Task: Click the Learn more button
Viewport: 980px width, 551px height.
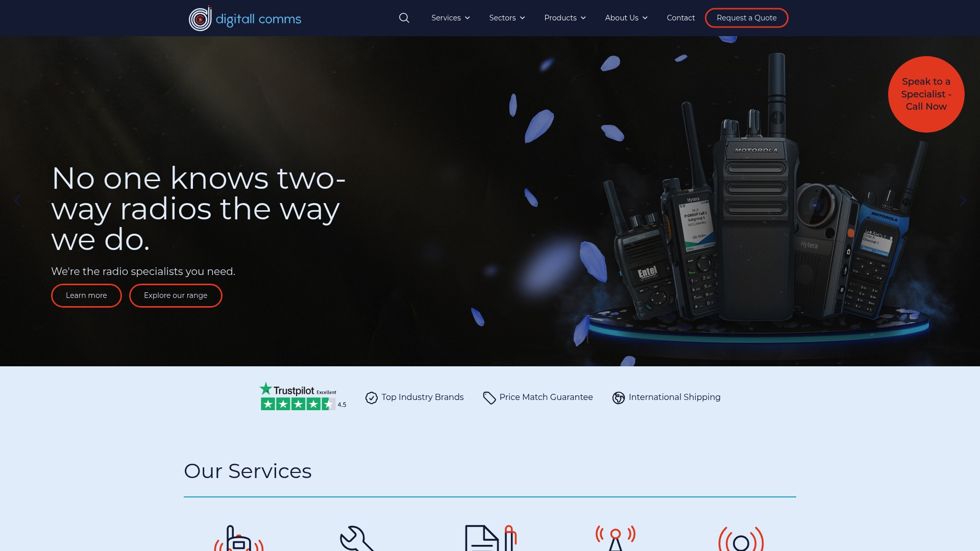Action: [x=86, y=295]
